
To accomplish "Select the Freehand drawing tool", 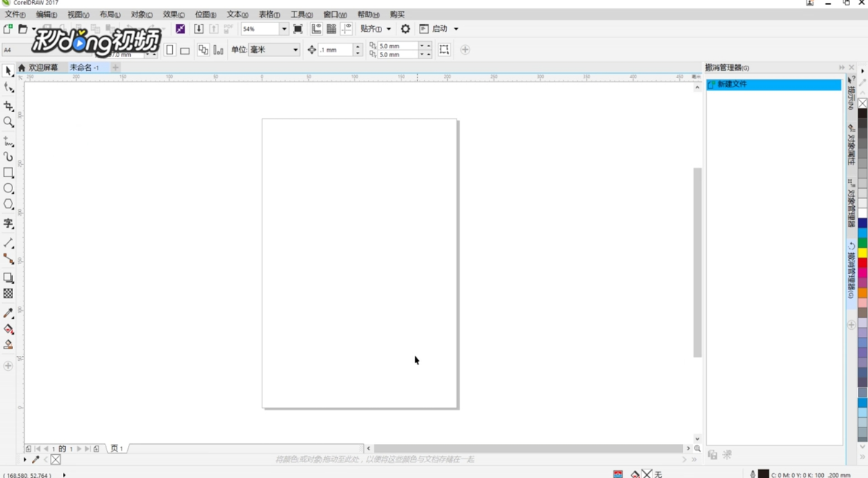I will pyautogui.click(x=8, y=141).
